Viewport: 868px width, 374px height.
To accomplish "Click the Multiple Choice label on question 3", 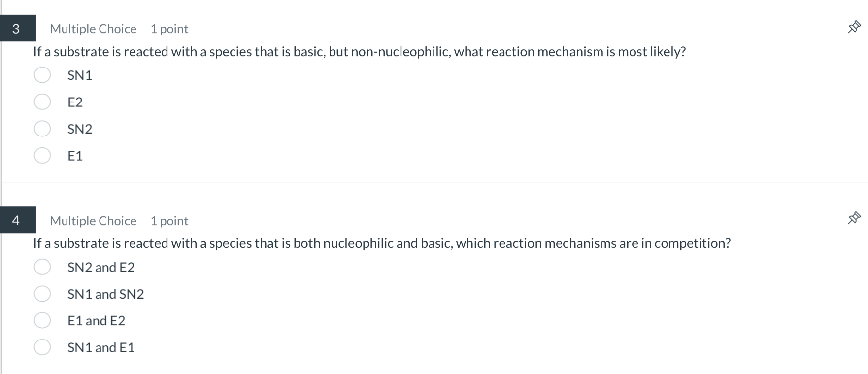I will click(x=93, y=28).
